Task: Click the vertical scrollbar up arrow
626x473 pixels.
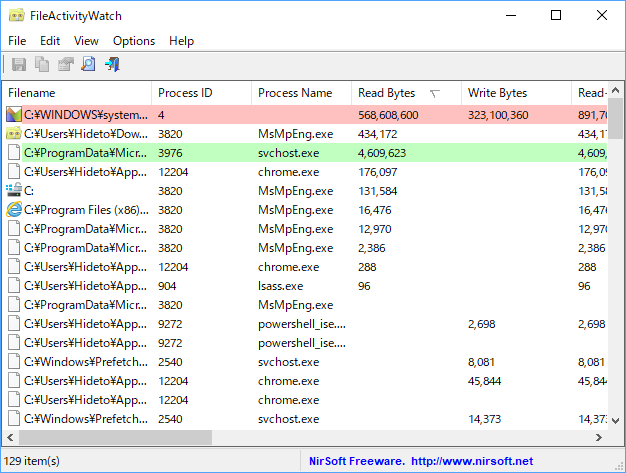Action: tap(615, 91)
